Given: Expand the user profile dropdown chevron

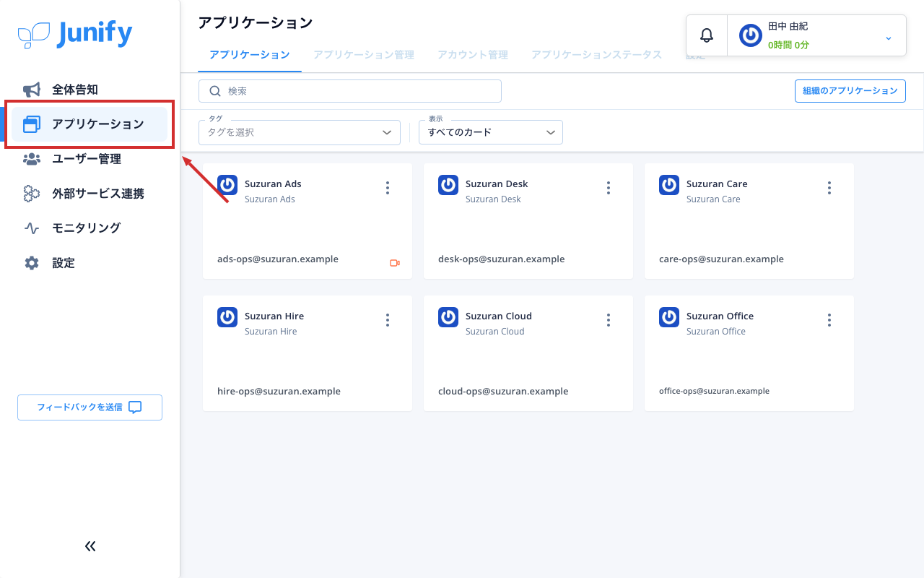Looking at the screenshot, I should pos(889,38).
